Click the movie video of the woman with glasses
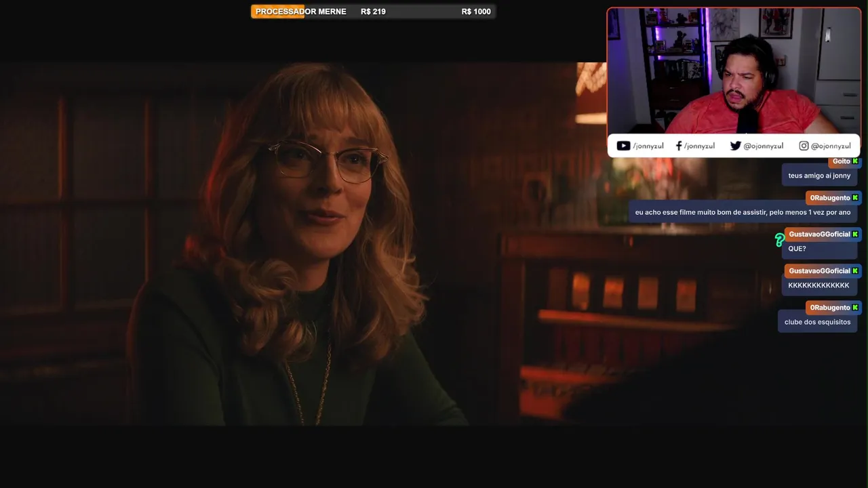This screenshot has width=868, height=488. click(x=303, y=244)
